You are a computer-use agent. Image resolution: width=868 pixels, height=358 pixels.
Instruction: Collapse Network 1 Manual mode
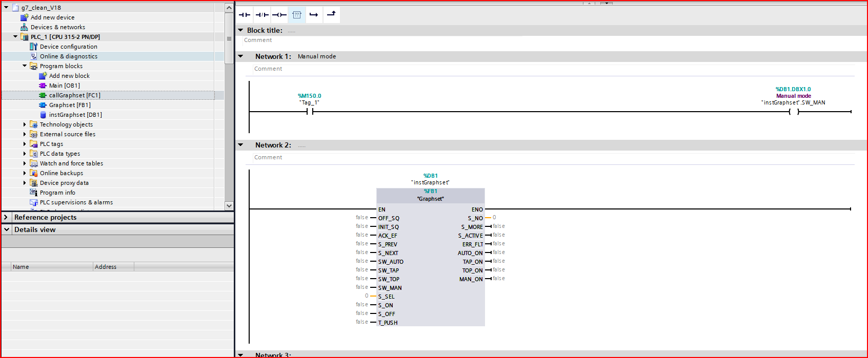pyautogui.click(x=240, y=56)
